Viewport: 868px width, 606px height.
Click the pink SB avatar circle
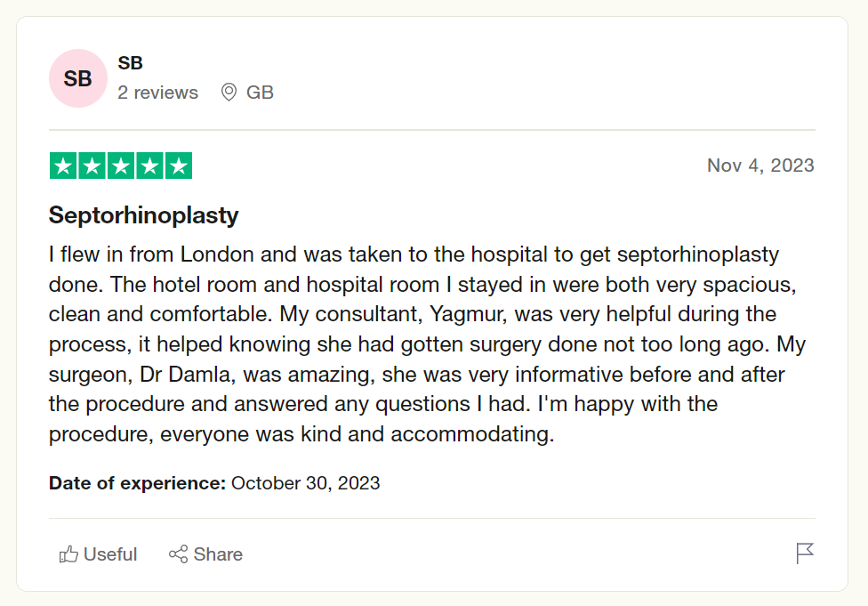(78, 78)
